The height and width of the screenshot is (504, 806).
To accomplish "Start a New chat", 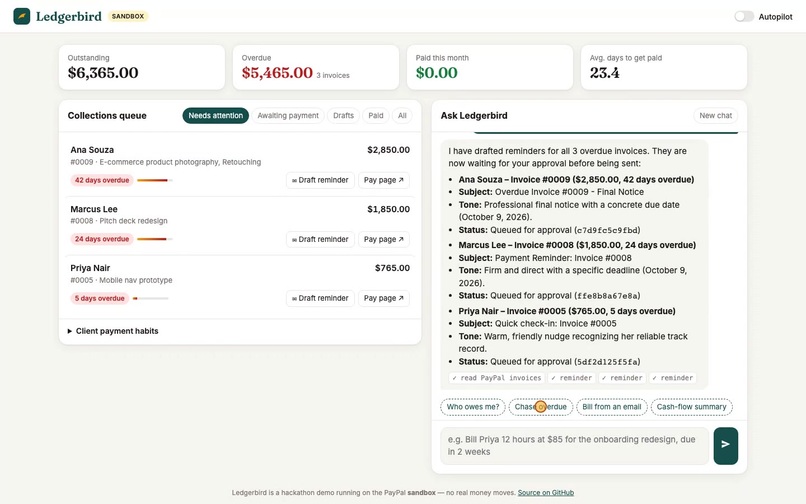I will (716, 116).
